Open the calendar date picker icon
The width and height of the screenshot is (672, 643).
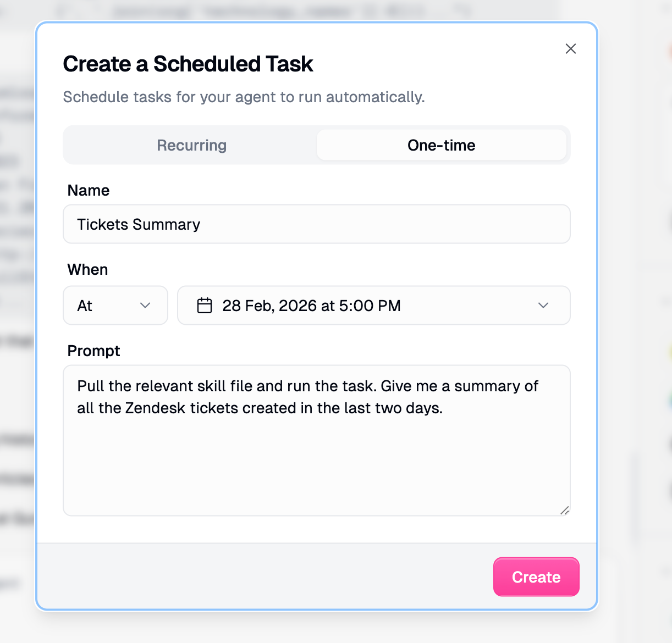(204, 306)
